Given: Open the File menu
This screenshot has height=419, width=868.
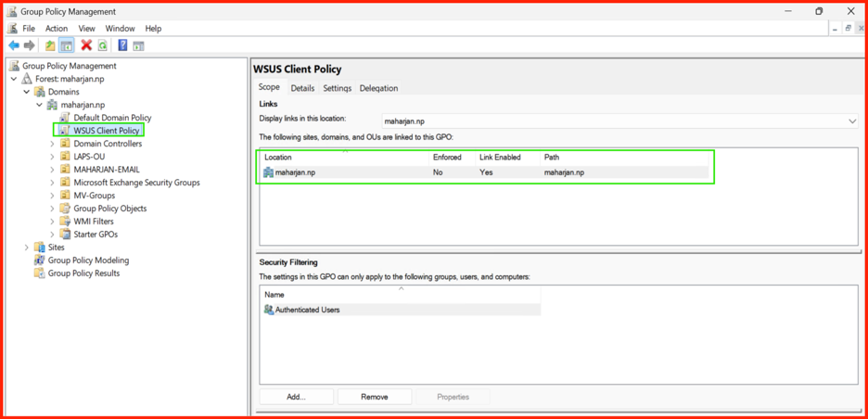Looking at the screenshot, I should click(29, 28).
